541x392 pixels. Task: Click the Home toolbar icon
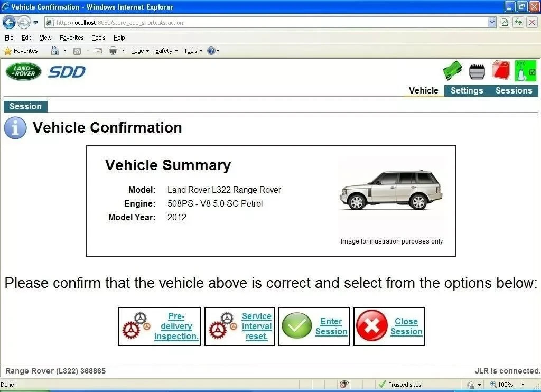point(54,51)
